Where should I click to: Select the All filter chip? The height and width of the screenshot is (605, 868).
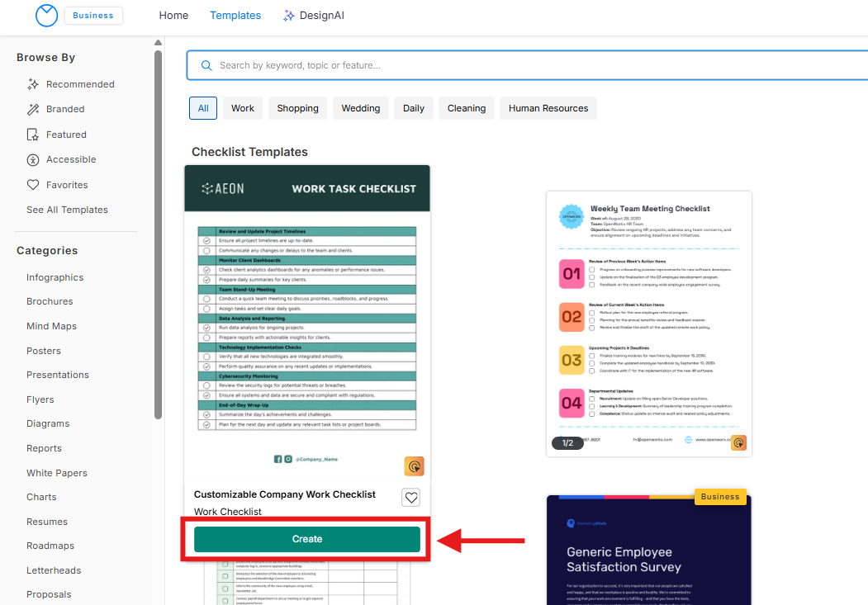pyautogui.click(x=203, y=108)
